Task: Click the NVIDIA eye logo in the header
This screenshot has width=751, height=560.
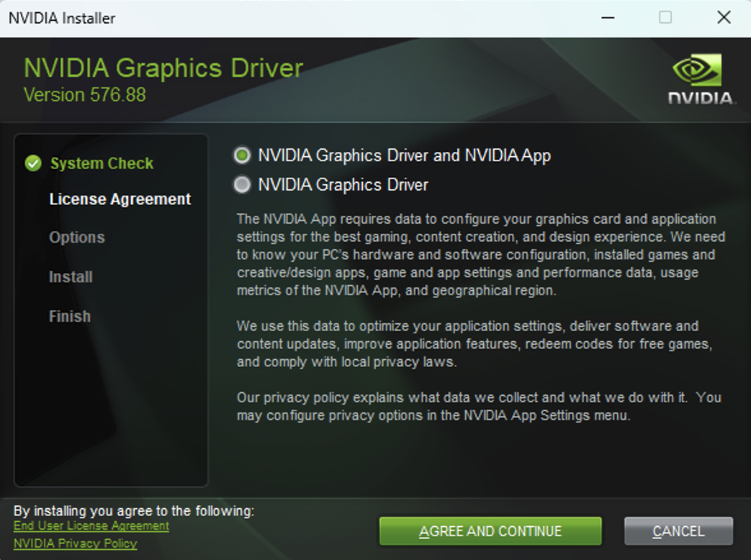Action: (696, 70)
